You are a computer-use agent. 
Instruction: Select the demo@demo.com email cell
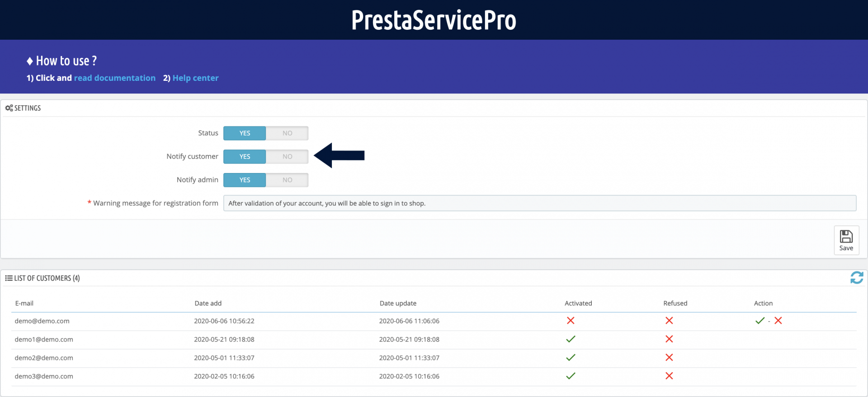coord(42,321)
